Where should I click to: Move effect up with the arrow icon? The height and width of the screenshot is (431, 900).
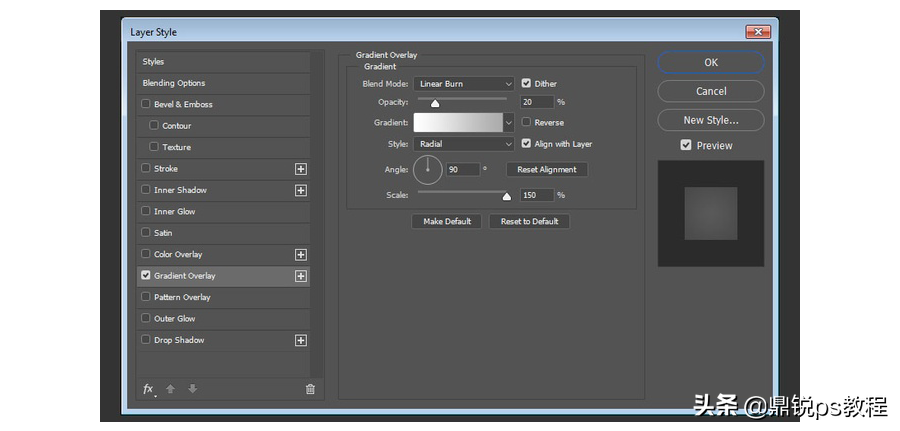tap(170, 389)
